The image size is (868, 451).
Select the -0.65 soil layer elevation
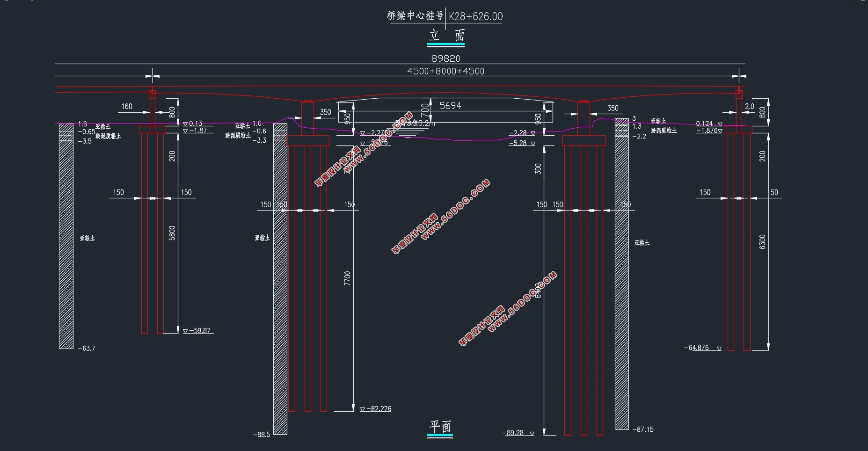pos(87,132)
